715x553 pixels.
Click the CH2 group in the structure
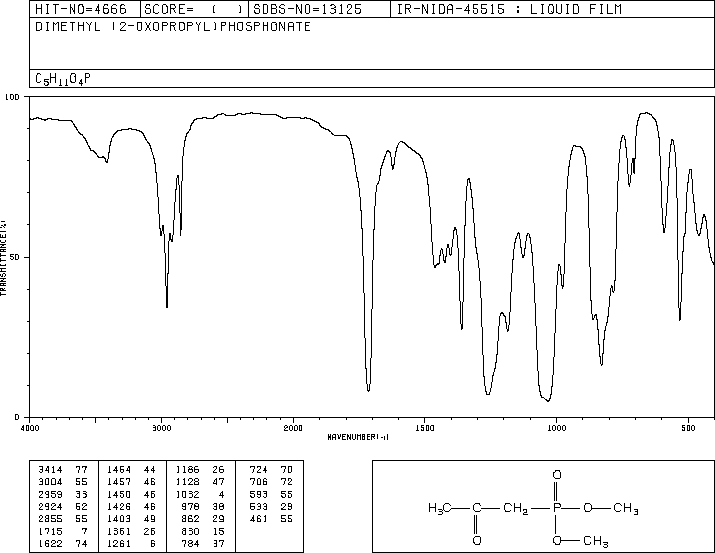(x=516, y=508)
